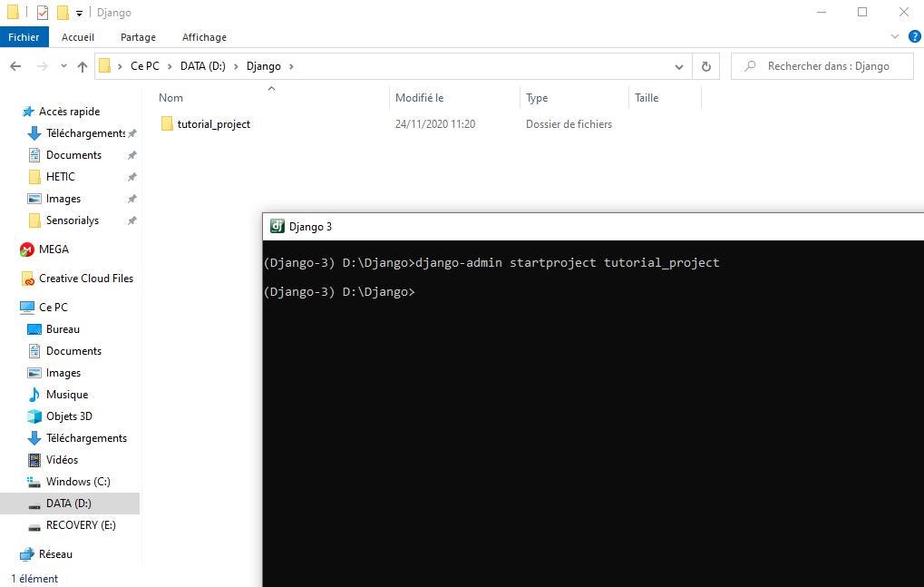Open address bar history dropdown arrow
Viewport: 924px width, 587px height.
(679, 66)
